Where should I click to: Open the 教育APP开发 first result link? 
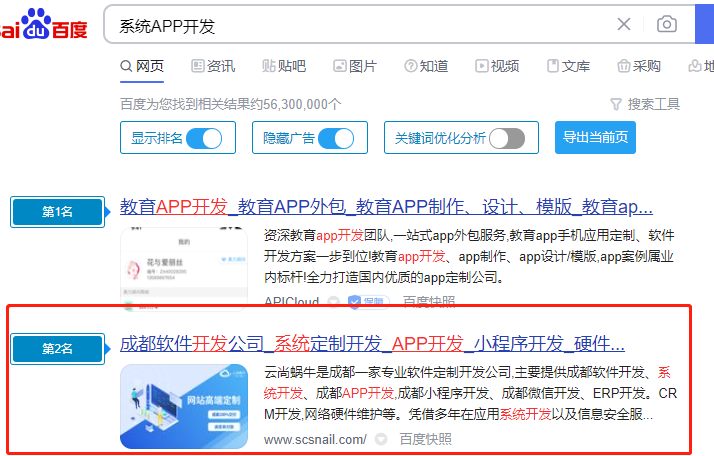pos(386,207)
